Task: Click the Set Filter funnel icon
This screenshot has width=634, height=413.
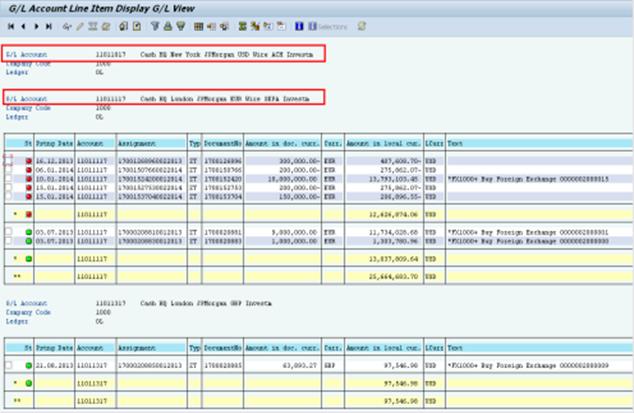Action: [154, 26]
